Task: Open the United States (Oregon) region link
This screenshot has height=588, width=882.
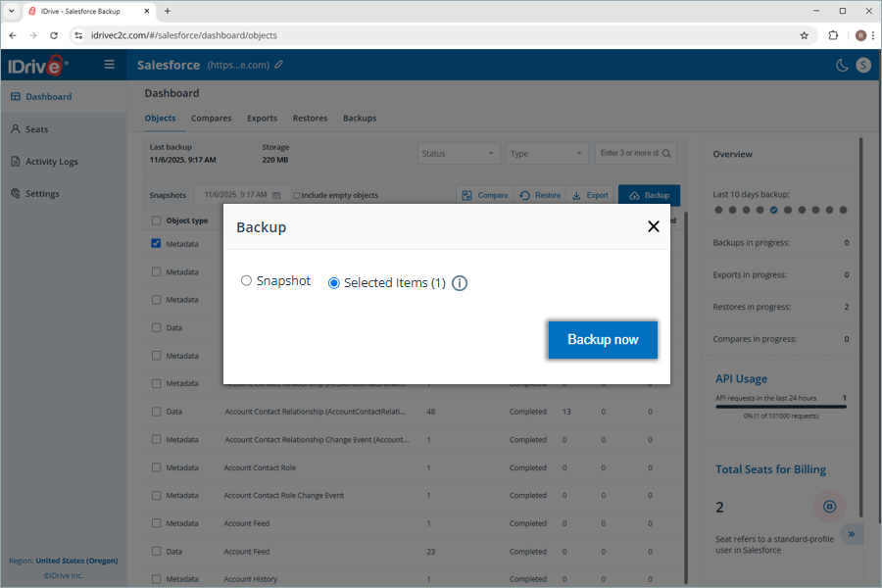Action: 76,561
